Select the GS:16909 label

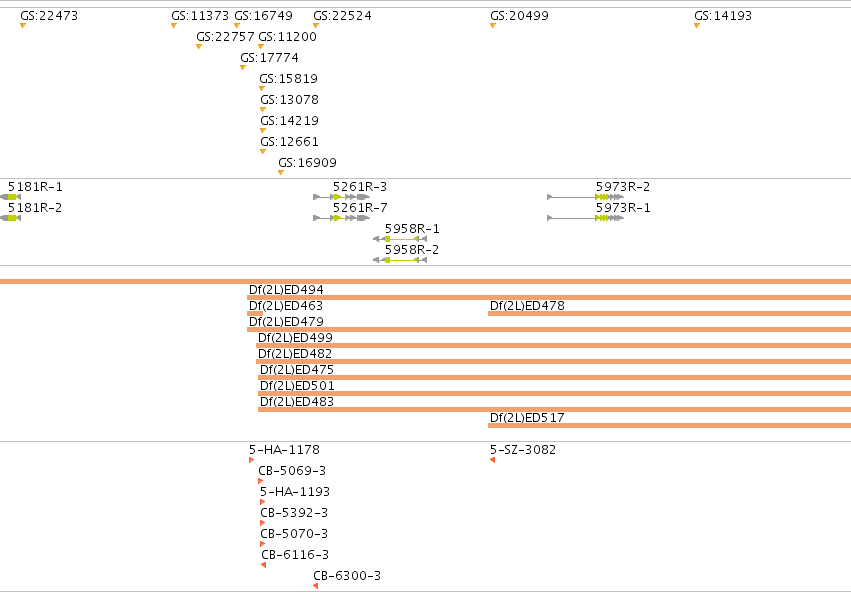(308, 163)
